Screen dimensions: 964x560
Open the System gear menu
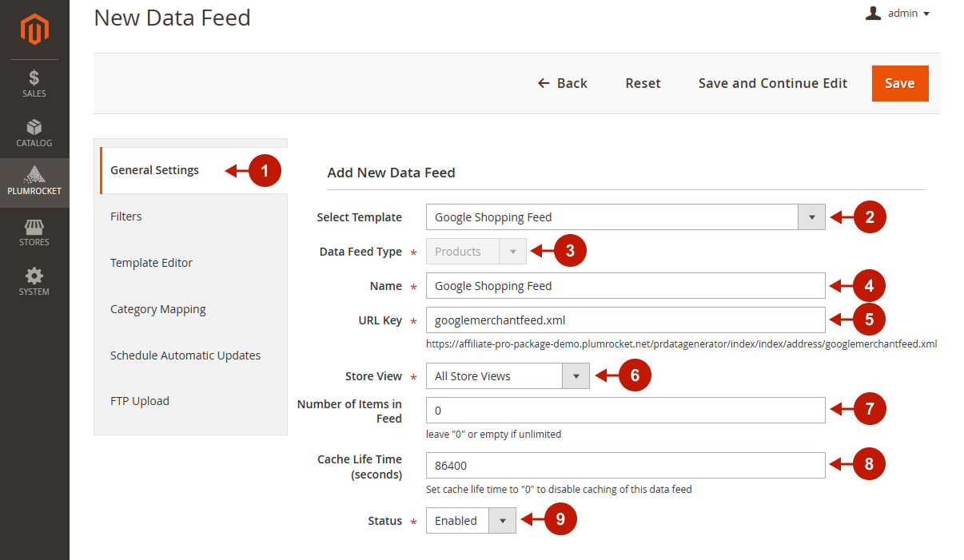click(x=34, y=282)
